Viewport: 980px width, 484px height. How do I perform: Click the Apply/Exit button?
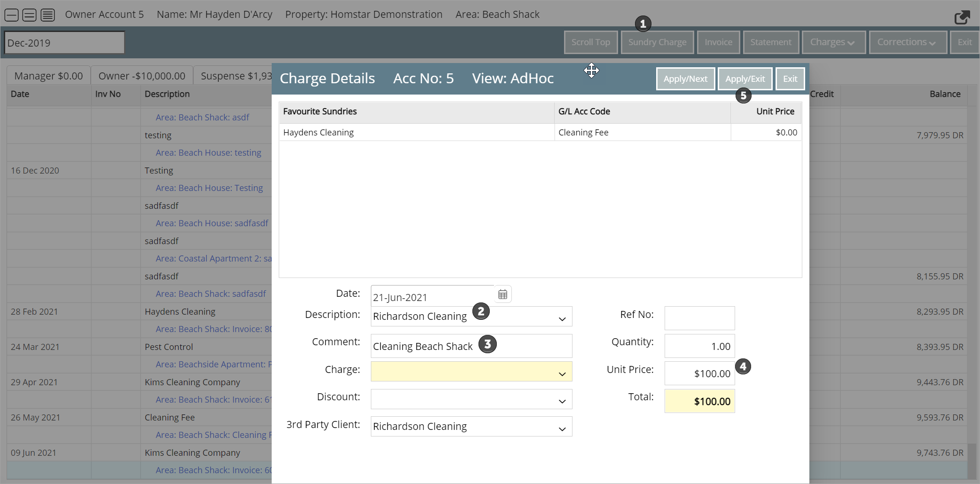click(x=745, y=79)
